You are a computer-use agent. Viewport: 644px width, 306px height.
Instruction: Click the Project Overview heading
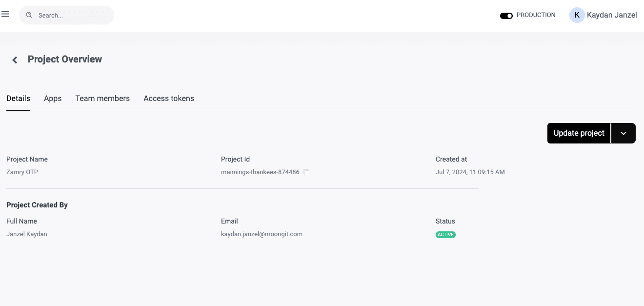(65, 59)
